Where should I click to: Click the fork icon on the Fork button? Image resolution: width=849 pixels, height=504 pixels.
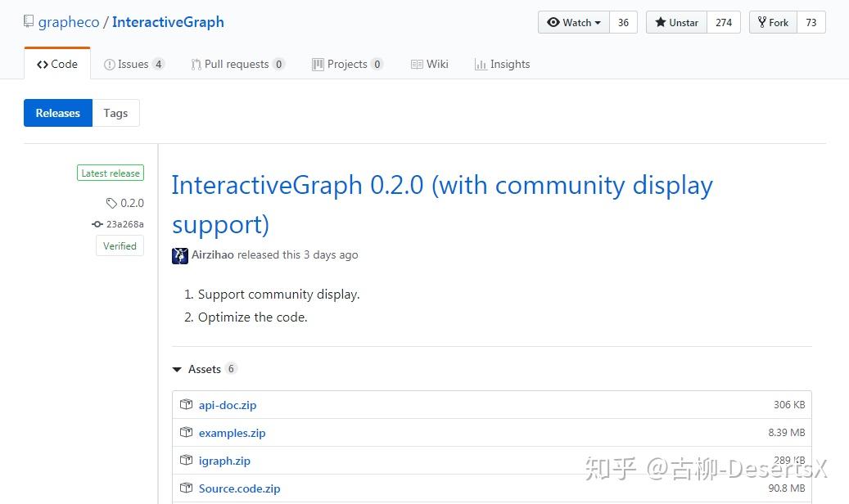[x=762, y=22]
